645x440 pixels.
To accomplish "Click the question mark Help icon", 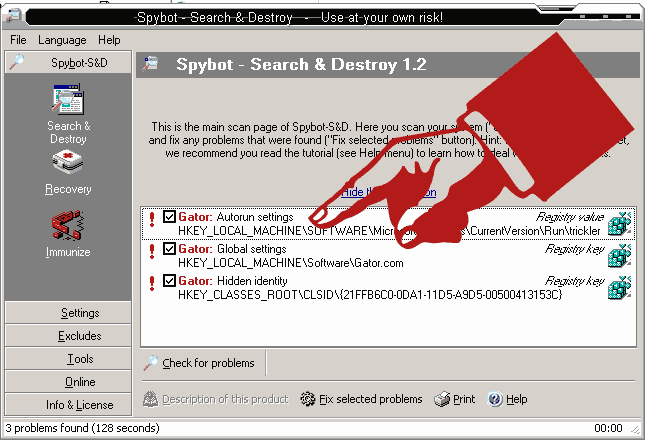I will [x=495, y=399].
